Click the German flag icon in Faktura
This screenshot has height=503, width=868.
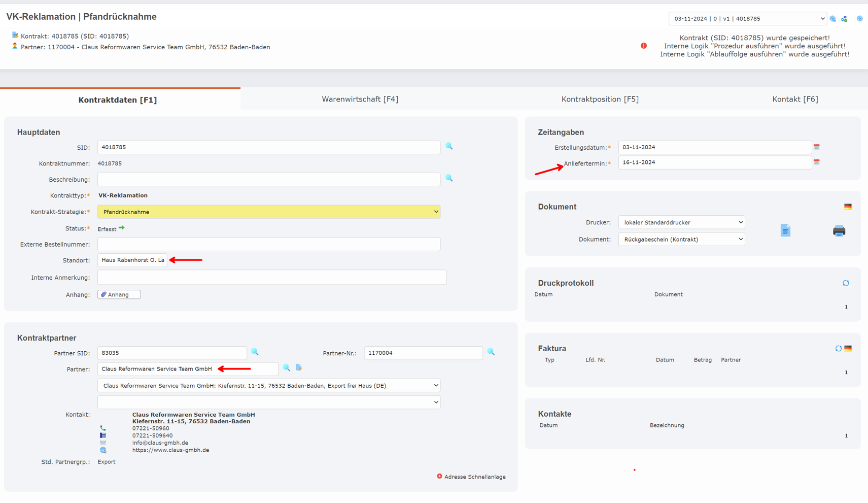[x=848, y=349]
